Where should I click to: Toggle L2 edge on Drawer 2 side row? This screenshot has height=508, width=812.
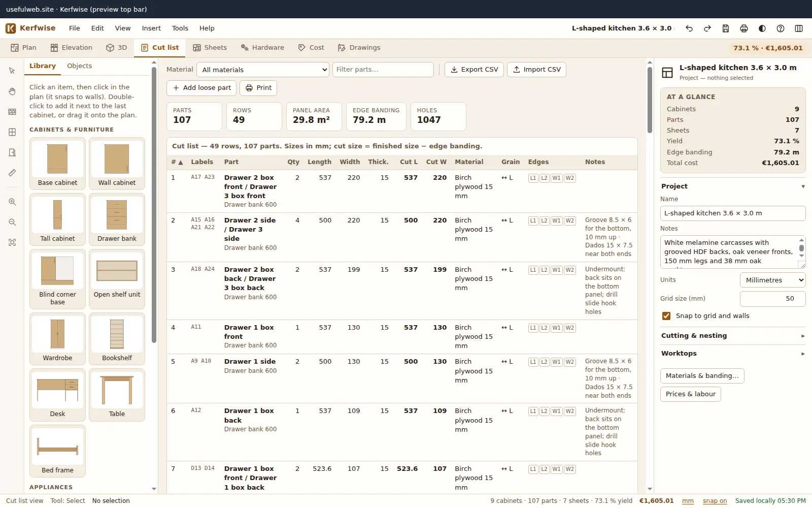click(545, 221)
